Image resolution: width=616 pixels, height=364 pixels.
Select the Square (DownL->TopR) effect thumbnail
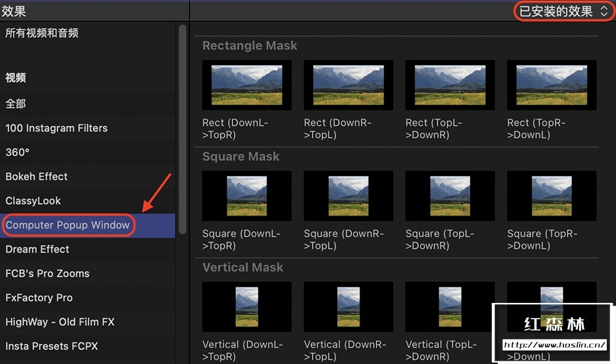click(247, 196)
